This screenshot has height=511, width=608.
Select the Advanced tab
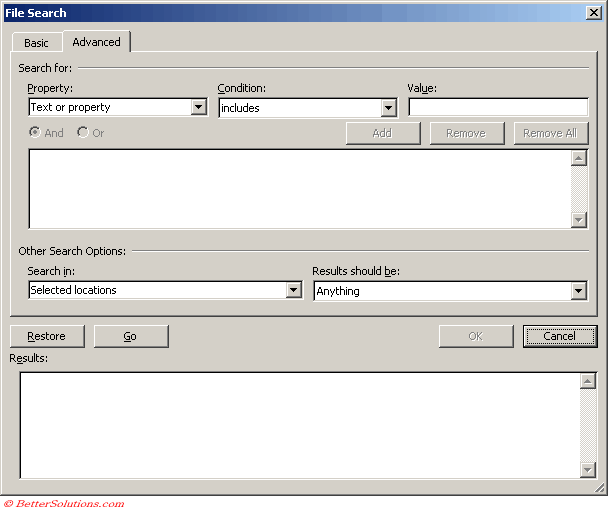coord(97,41)
